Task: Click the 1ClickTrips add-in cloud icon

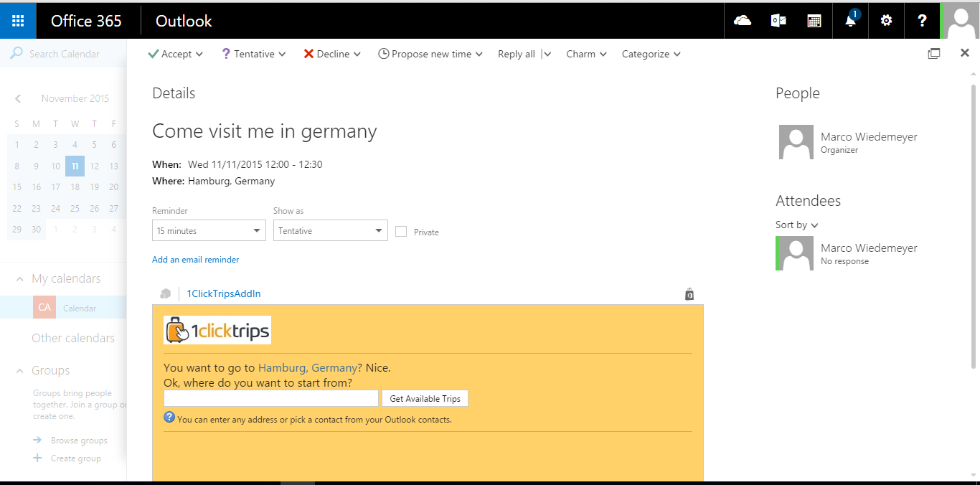Action: tap(166, 293)
